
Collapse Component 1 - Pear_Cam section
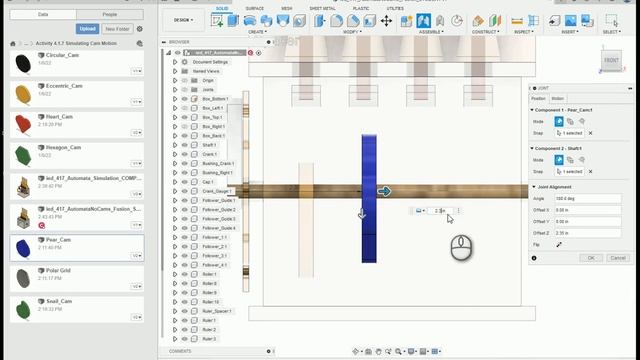click(532, 110)
